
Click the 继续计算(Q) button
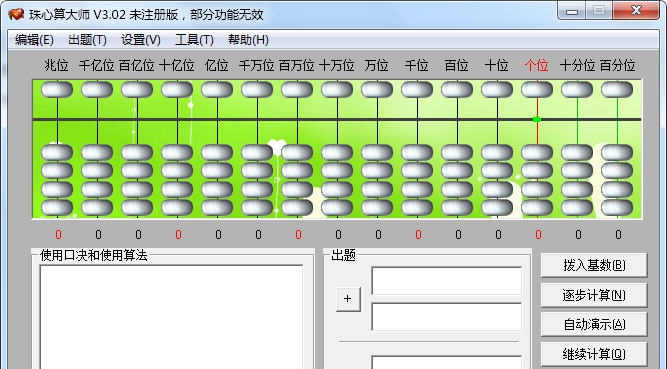594,354
